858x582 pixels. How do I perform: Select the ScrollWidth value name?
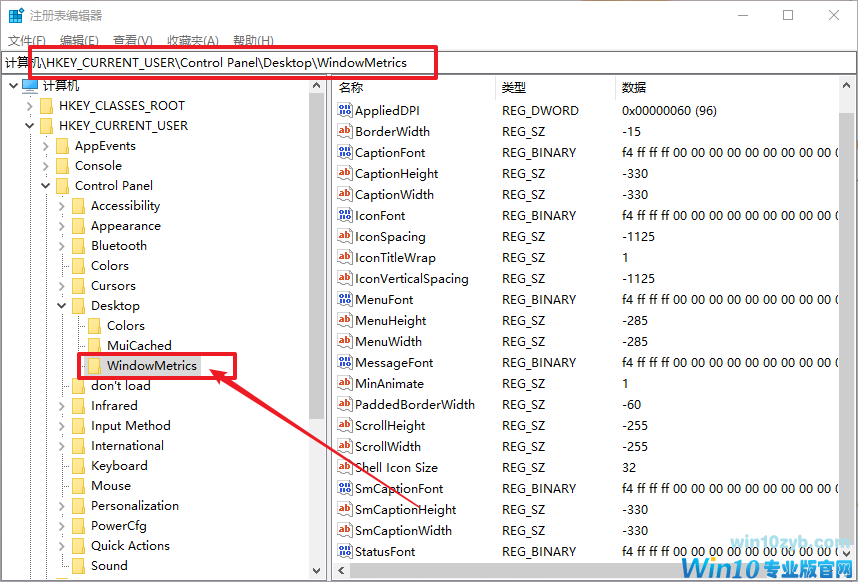pyautogui.click(x=387, y=447)
